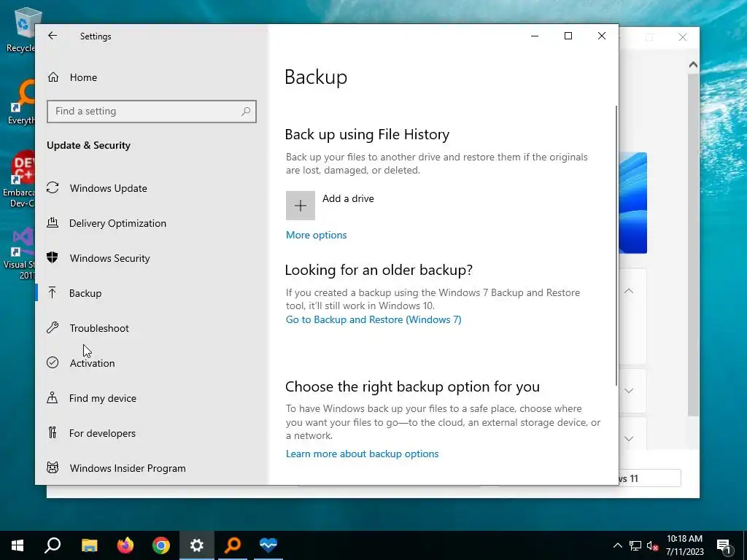Click the search magnifier in Find a setting

pyautogui.click(x=246, y=112)
